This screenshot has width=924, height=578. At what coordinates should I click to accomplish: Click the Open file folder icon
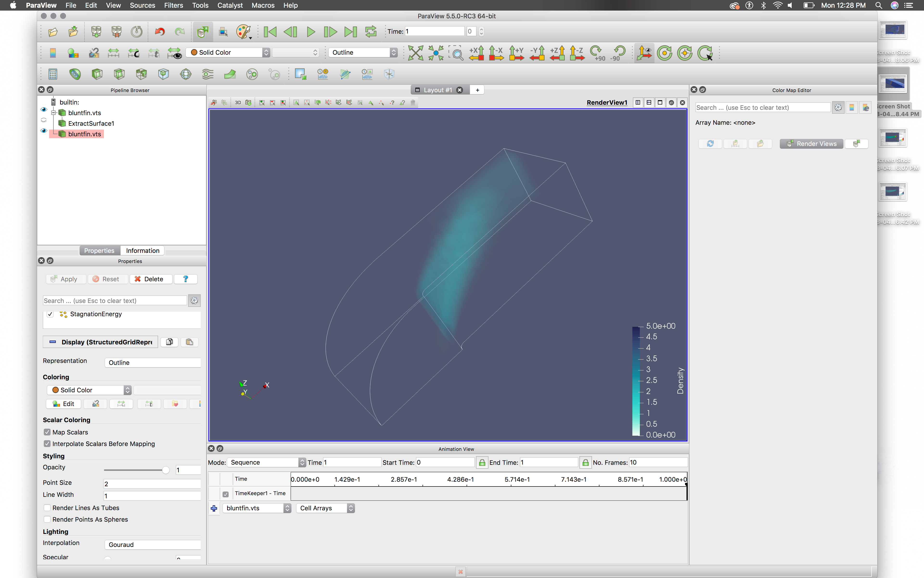(x=53, y=32)
